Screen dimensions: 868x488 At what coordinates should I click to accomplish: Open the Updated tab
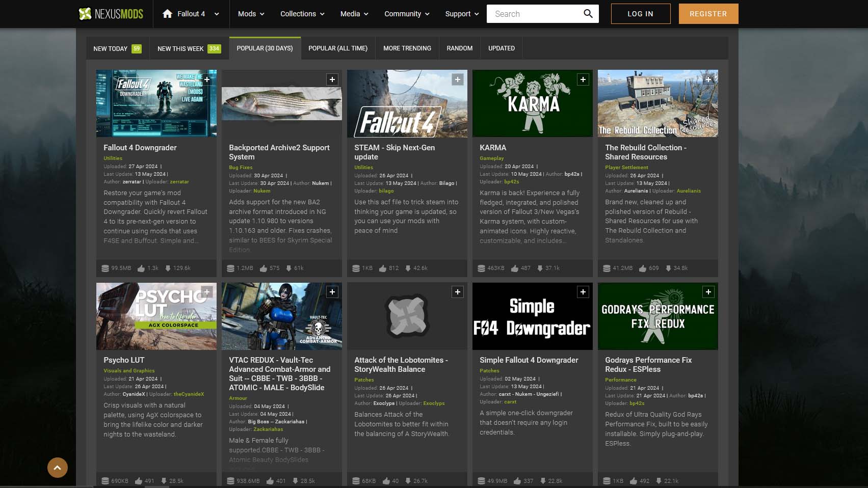502,48
